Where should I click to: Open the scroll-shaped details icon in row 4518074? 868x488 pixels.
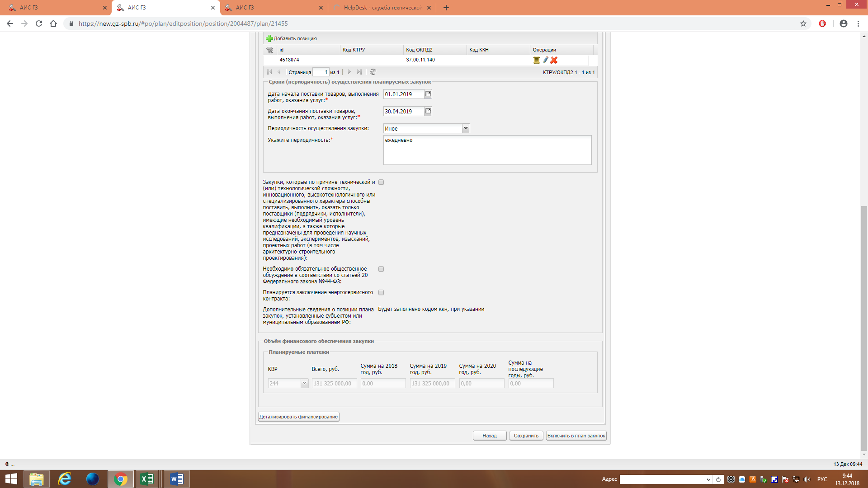tap(537, 60)
